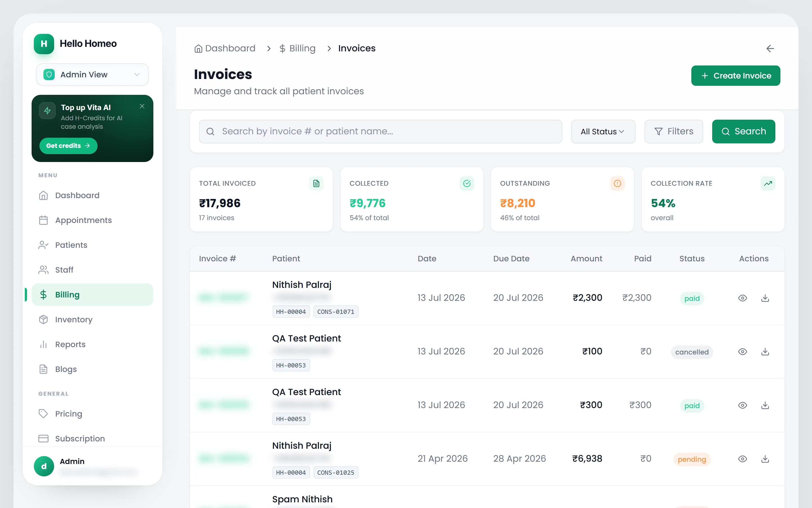
Task: View the ₹300 QA Test Patient invoice
Action: click(743, 405)
